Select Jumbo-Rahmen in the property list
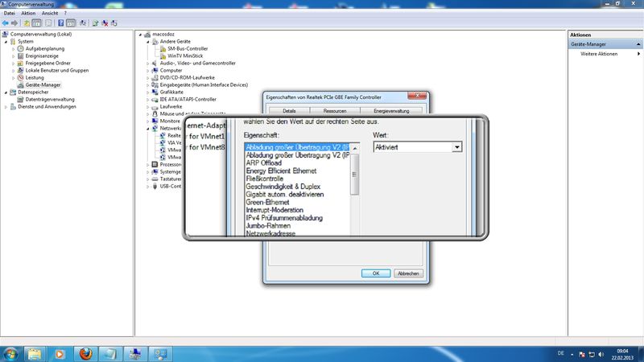The width and height of the screenshot is (644, 362). tap(268, 226)
